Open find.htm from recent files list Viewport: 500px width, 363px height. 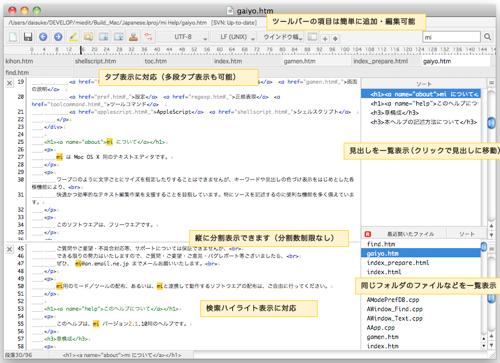click(421, 244)
